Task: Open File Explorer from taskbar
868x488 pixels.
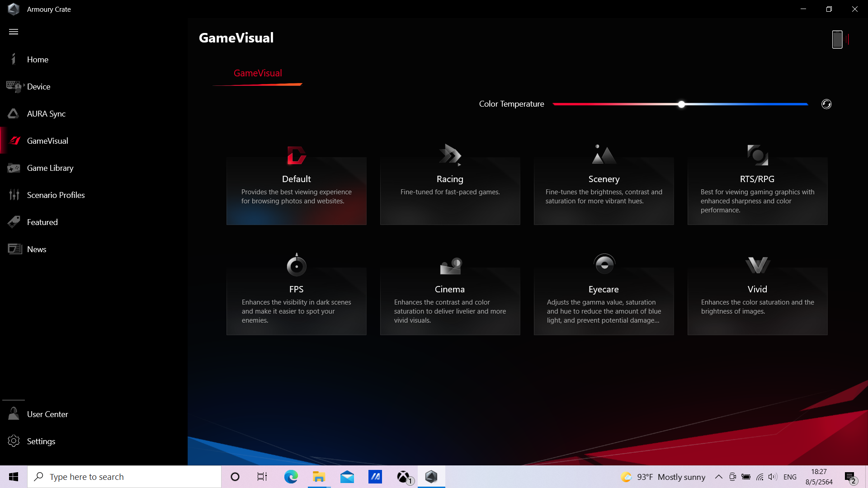Action: (319, 477)
